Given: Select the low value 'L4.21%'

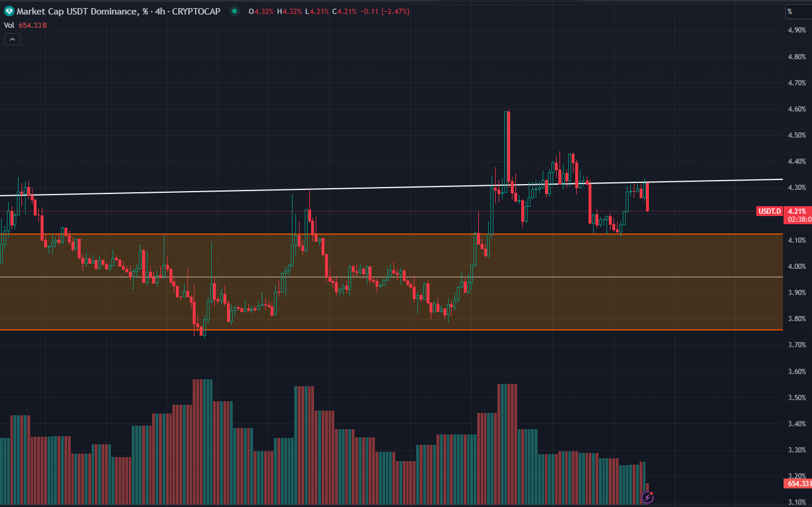Looking at the screenshot, I should click(317, 11).
